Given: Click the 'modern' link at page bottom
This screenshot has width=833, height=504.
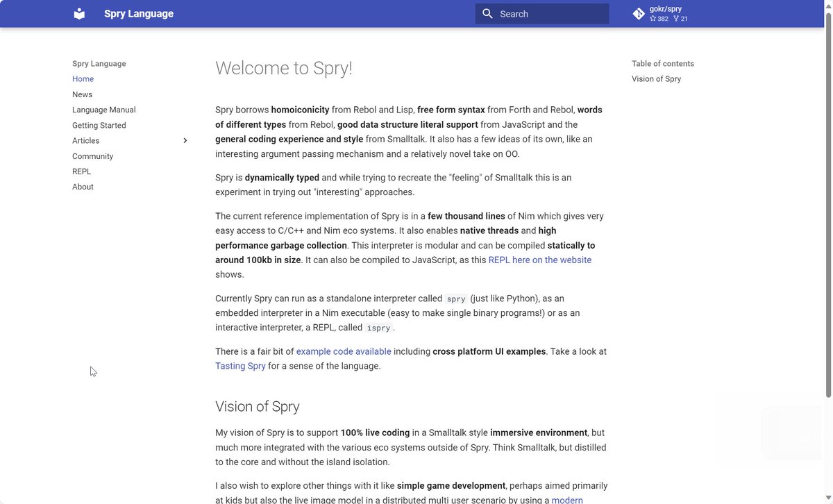Looking at the screenshot, I should pos(567,500).
